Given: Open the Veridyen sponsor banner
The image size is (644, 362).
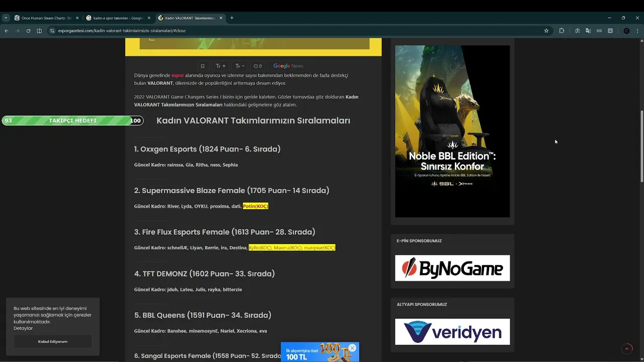Looking at the screenshot, I should pos(452,332).
